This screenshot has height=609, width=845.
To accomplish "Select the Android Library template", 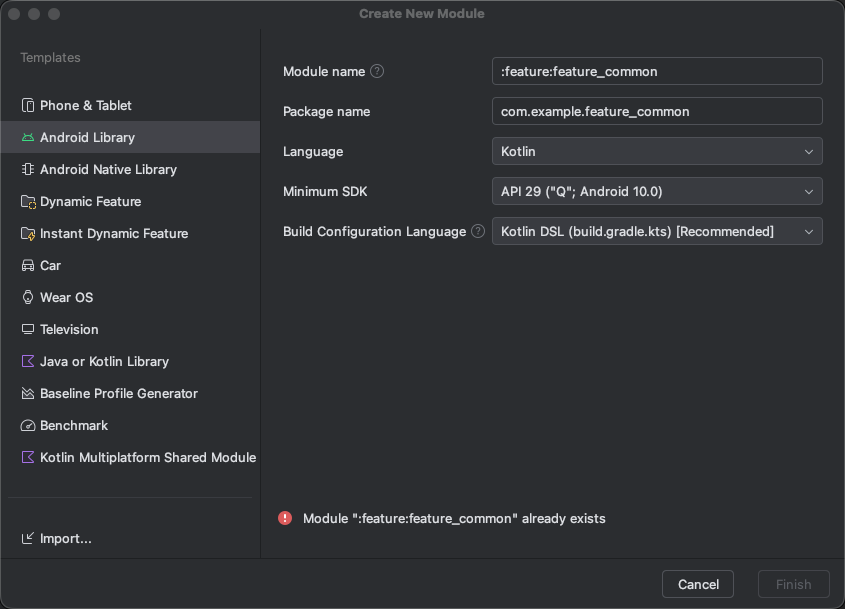I will 87,137.
